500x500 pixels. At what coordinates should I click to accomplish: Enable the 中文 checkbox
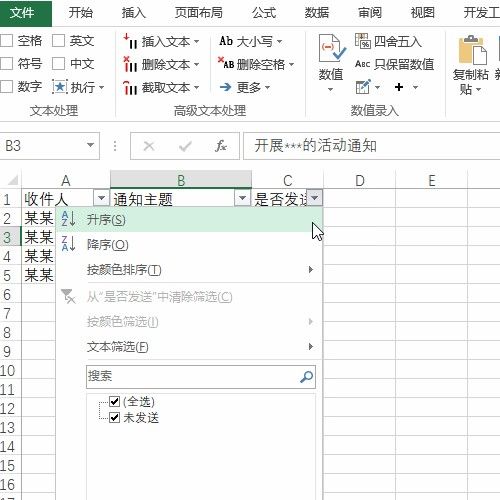[x=59, y=64]
